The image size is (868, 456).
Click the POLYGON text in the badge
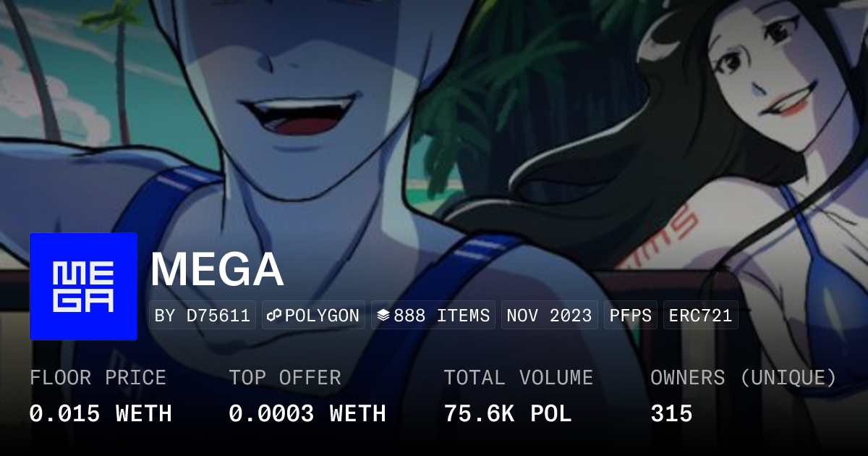pos(322,316)
